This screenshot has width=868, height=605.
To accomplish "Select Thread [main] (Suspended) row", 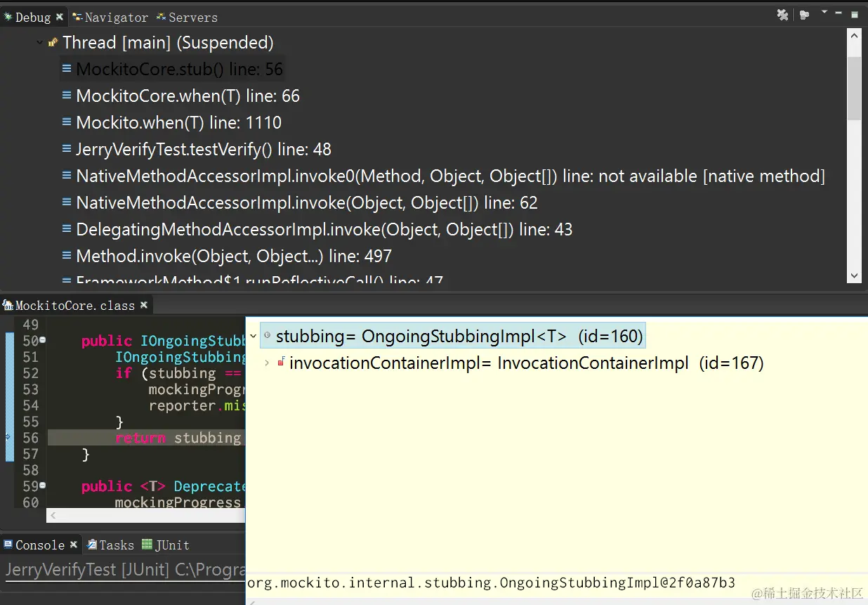I will tap(168, 43).
